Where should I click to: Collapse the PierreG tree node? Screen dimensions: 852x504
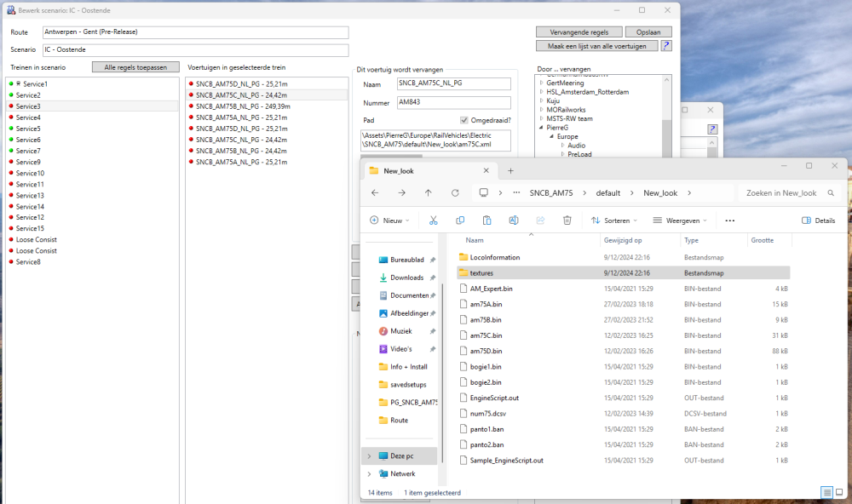[541, 128]
